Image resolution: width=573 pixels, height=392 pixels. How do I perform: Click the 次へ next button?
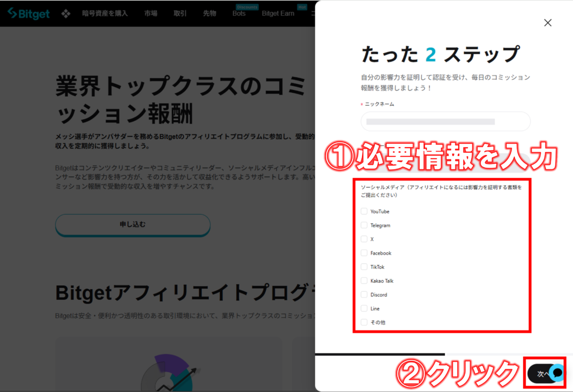[x=543, y=374]
